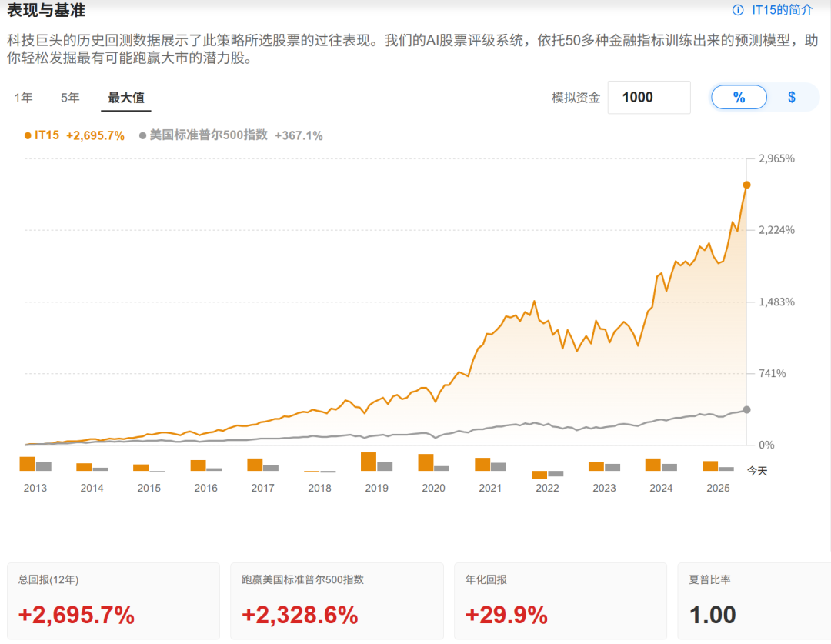The image size is (831, 644).
Task: Open the IT15的简介 link
Action: [782, 10]
